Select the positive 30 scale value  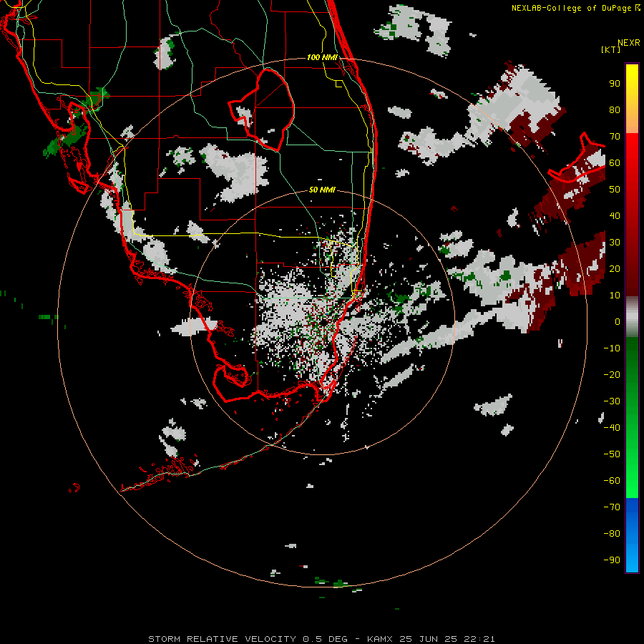(615, 243)
